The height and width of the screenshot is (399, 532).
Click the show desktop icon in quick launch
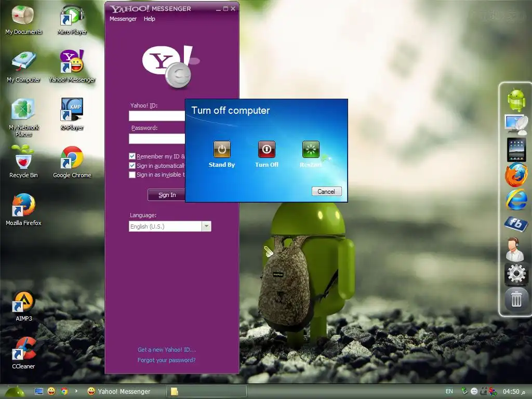(39, 392)
